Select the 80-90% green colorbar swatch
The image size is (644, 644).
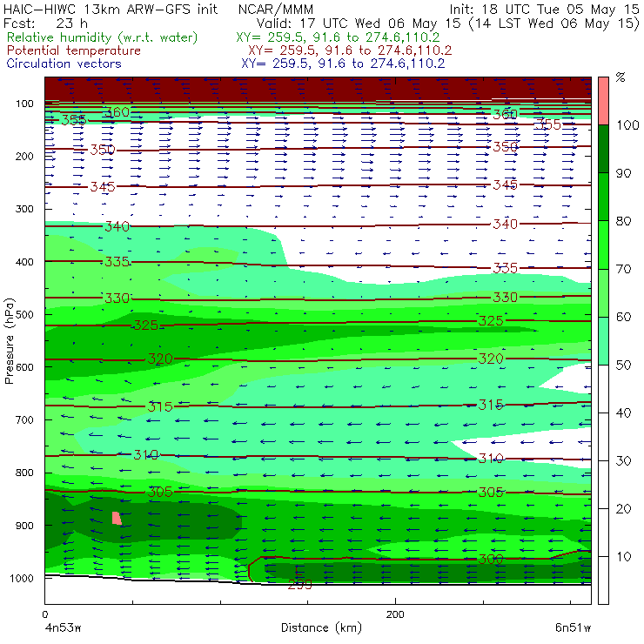(x=603, y=197)
